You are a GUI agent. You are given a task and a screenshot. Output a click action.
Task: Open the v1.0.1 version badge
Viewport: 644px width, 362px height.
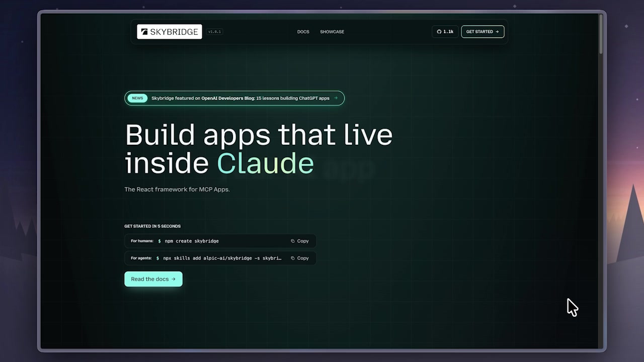[215, 32]
